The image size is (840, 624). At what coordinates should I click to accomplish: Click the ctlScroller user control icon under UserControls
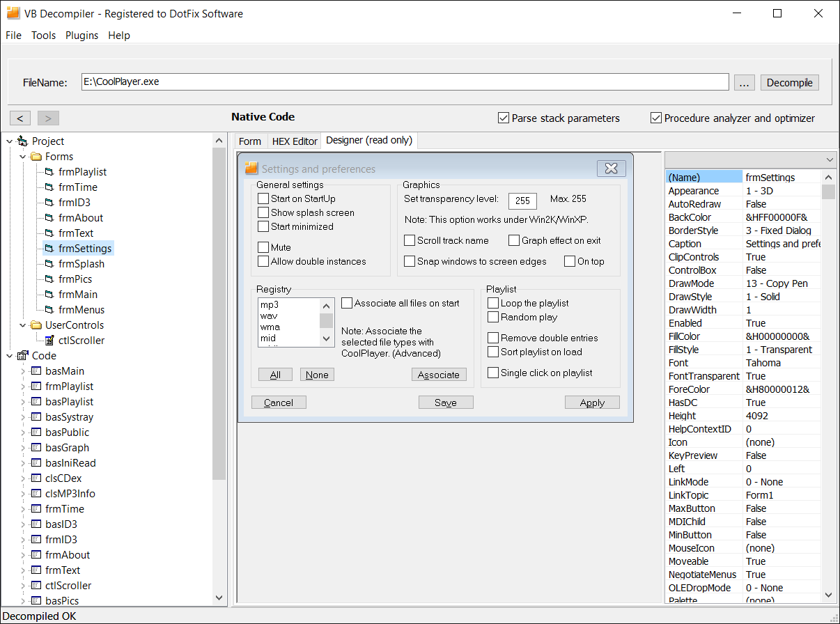49,341
